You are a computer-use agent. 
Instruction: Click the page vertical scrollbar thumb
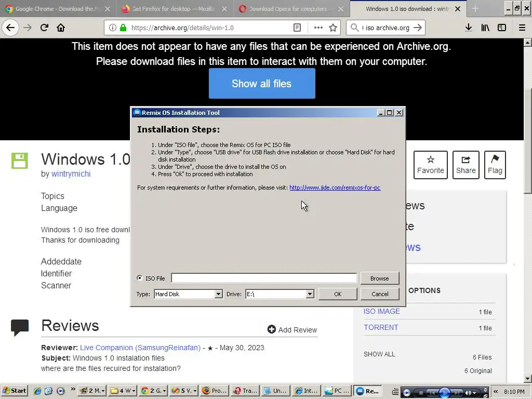coord(528,140)
